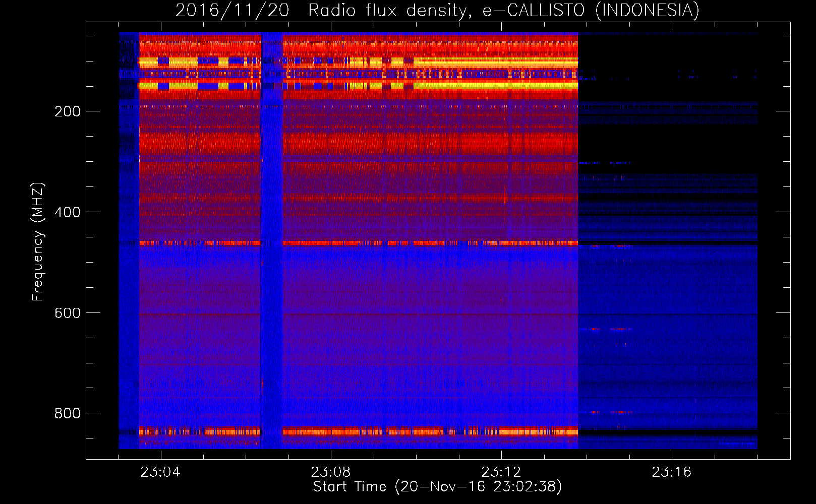Select the '800' frequency axis label
The height and width of the screenshot is (504, 816).
68,413
